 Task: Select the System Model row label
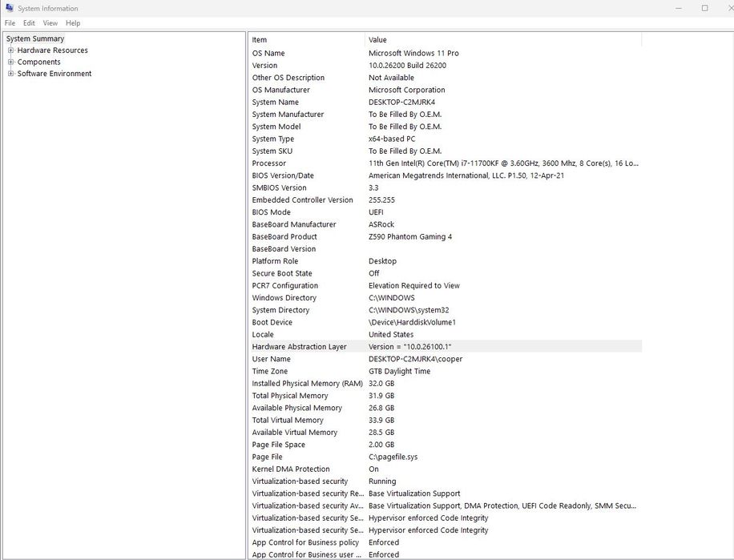tap(276, 127)
